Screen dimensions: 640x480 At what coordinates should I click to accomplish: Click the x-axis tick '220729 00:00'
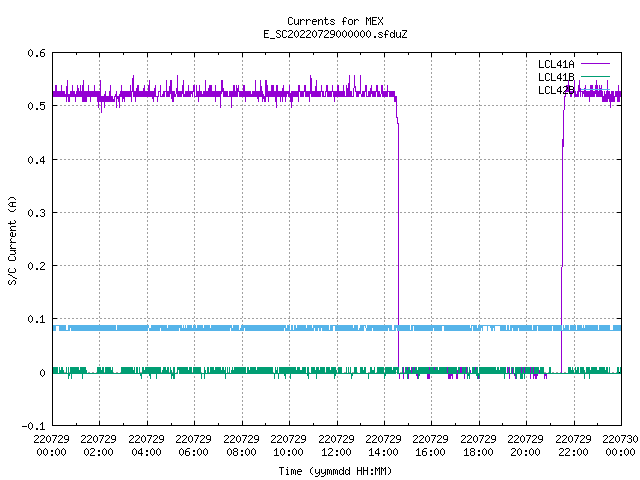coord(51,445)
